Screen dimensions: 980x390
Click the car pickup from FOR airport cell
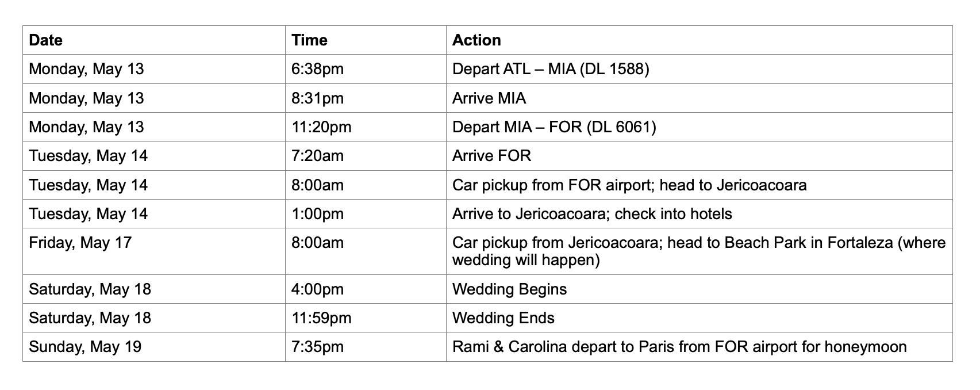(x=699, y=185)
